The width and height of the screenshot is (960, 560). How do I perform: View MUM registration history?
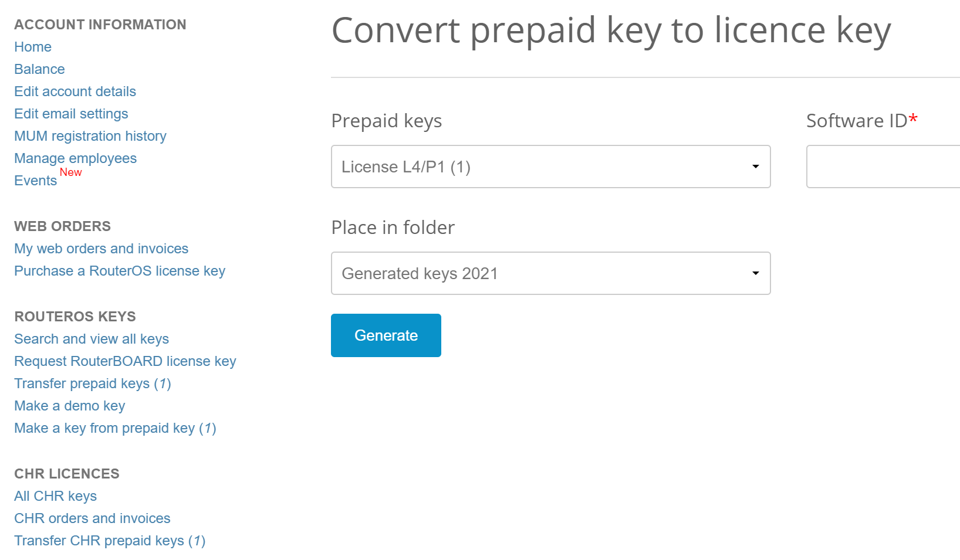tap(90, 136)
